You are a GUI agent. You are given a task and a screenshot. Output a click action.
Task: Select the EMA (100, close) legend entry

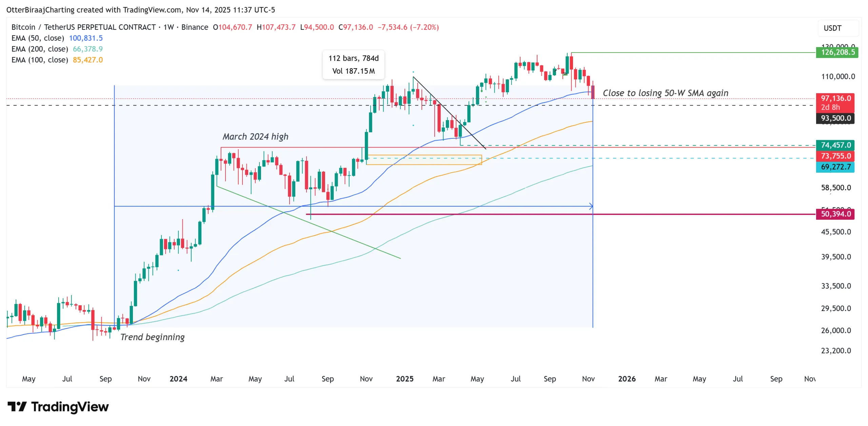coord(40,60)
